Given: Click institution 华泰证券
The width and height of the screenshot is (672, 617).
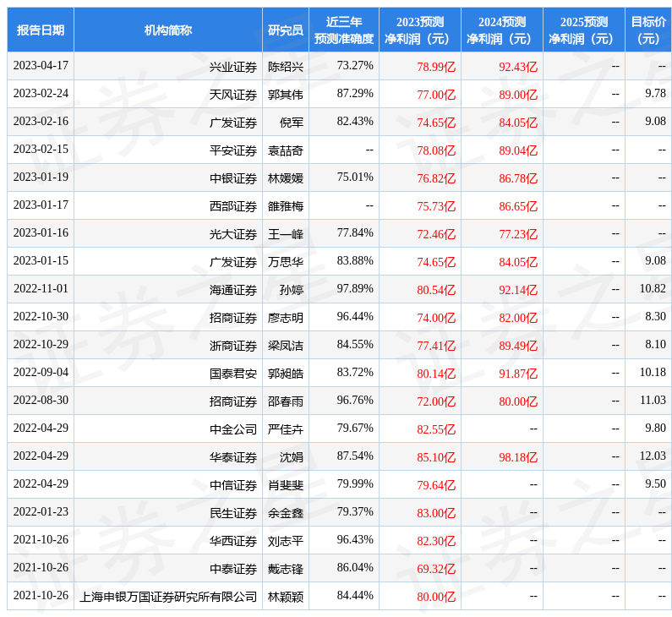Looking at the screenshot, I should click(233, 456).
